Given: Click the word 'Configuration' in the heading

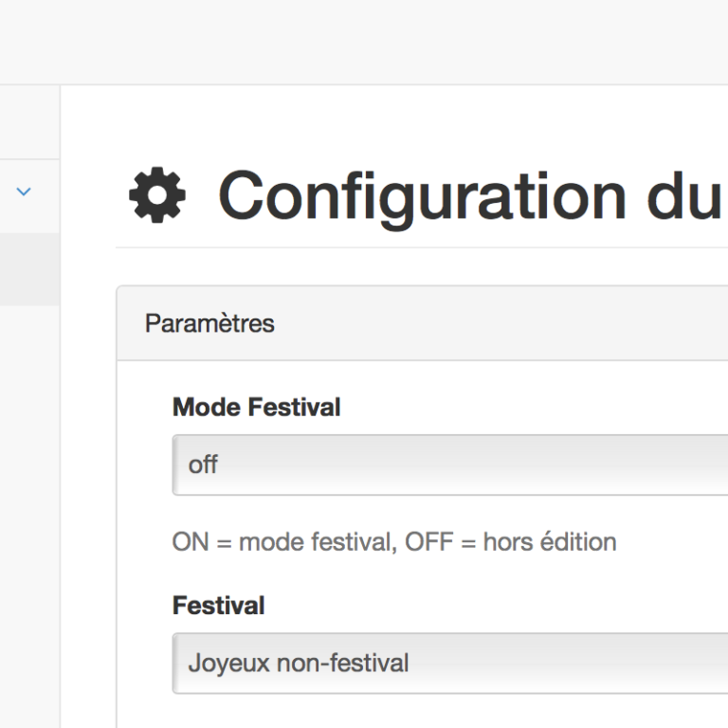Looking at the screenshot, I should click(421, 196).
